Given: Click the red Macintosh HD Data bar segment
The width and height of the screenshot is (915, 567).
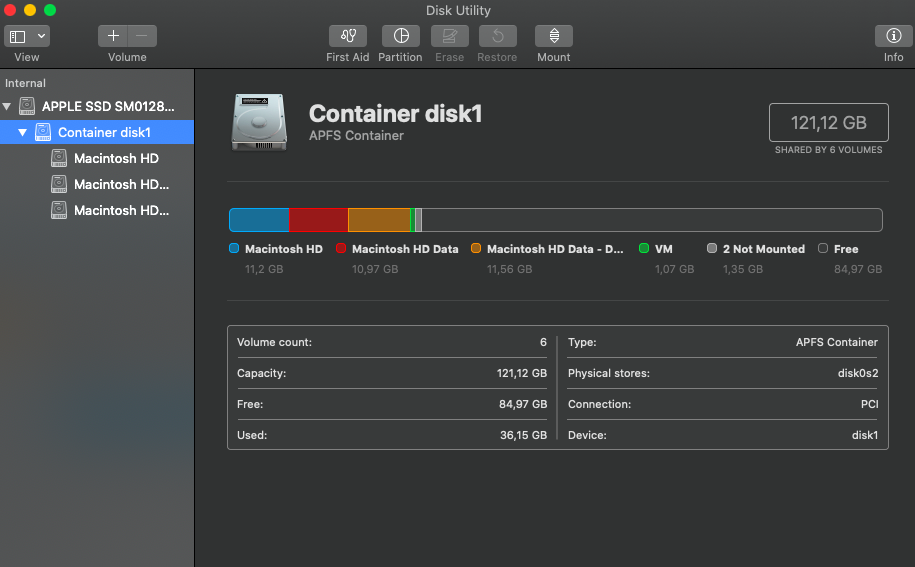Looking at the screenshot, I should [319, 220].
